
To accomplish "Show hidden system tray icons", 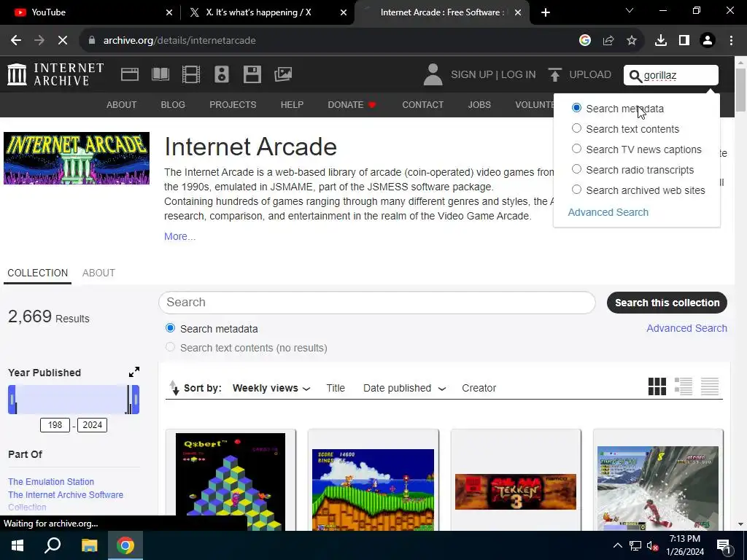I will click(x=617, y=545).
